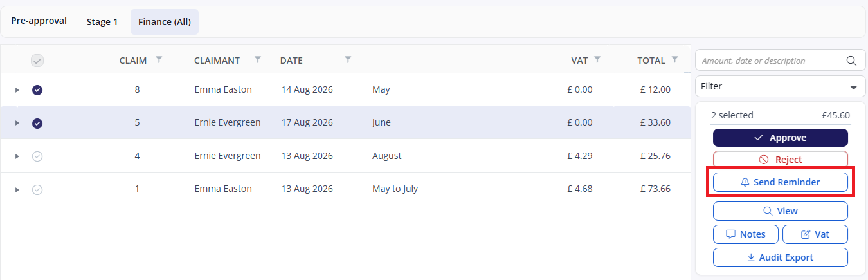Click the Audit Export button
Viewport: 868px width, 280px height.
pyautogui.click(x=781, y=257)
